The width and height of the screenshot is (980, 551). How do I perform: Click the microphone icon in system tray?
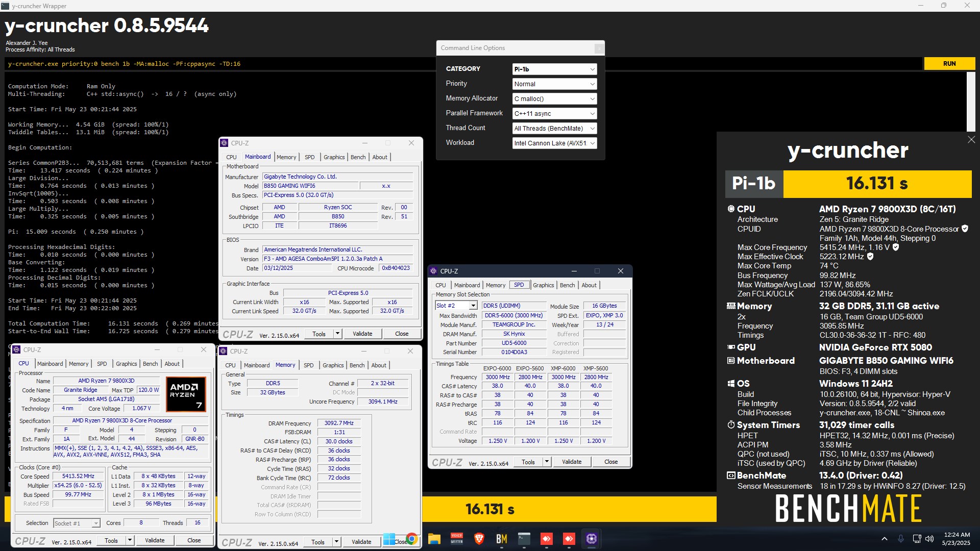[901, 539]
